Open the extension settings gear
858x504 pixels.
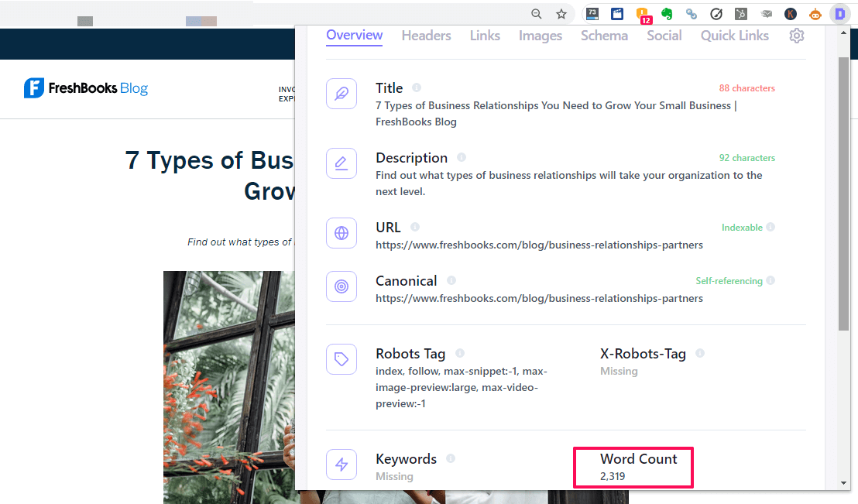click(x=797, y=36)
